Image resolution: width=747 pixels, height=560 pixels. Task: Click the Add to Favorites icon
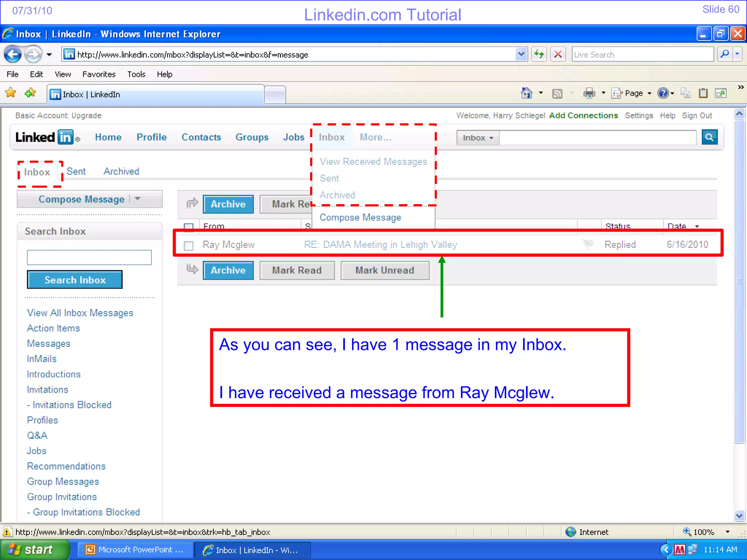(30, 93)
